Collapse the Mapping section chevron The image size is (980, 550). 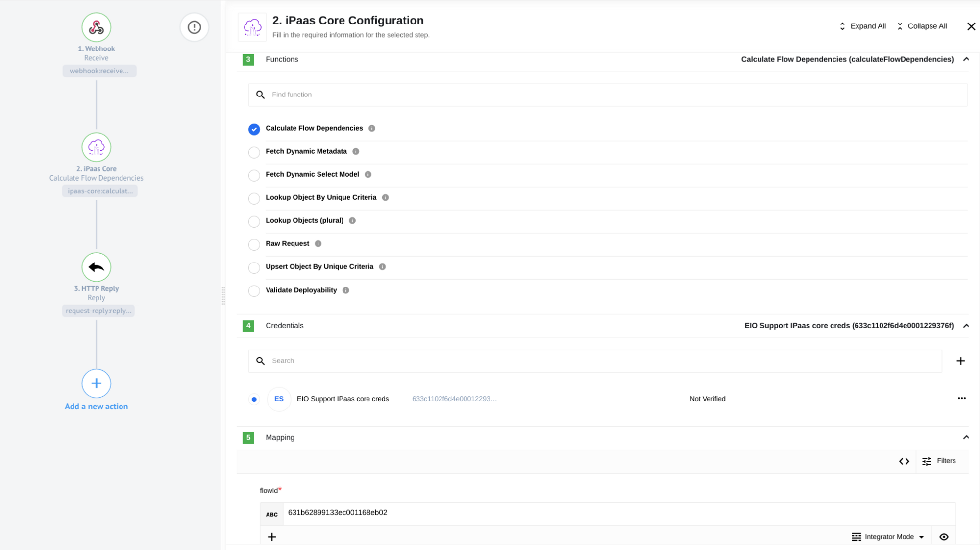coord(966,437)
